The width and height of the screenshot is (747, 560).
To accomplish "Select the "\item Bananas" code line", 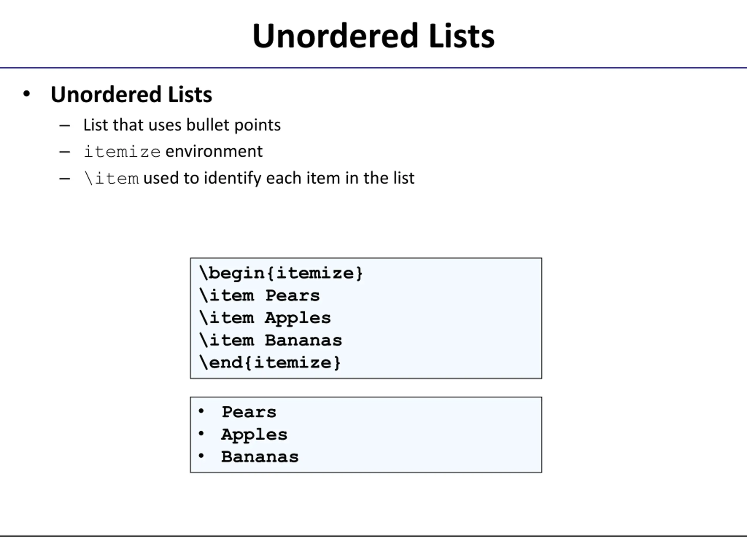I will (x=270, y=340).
